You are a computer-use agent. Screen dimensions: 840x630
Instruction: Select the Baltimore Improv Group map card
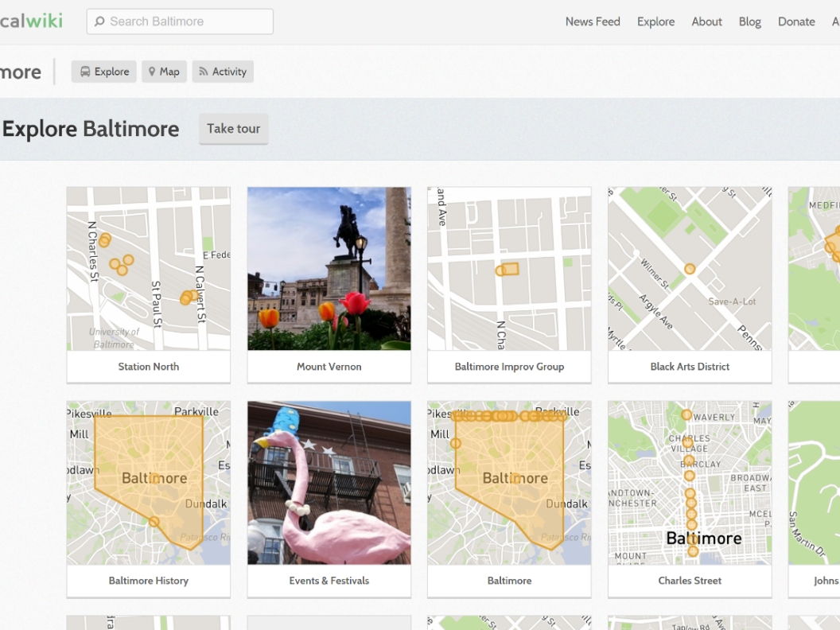[509, 269]
